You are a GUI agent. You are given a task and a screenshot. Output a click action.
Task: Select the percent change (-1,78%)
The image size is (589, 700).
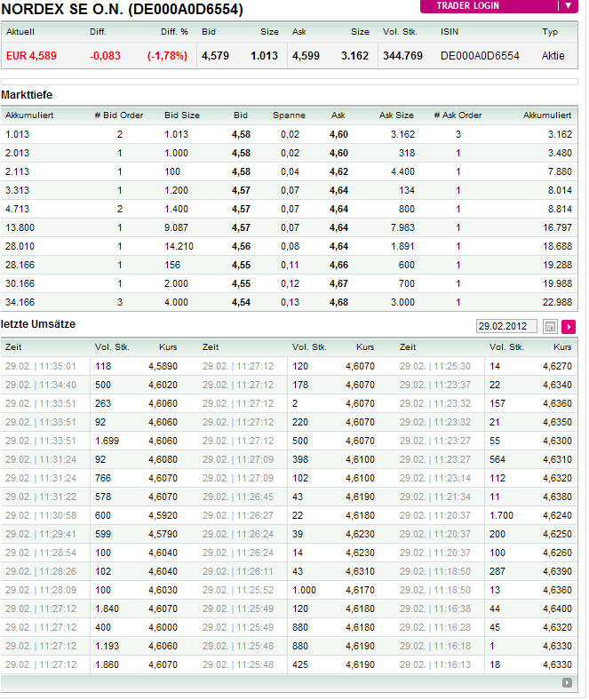[x=167, y=56]
